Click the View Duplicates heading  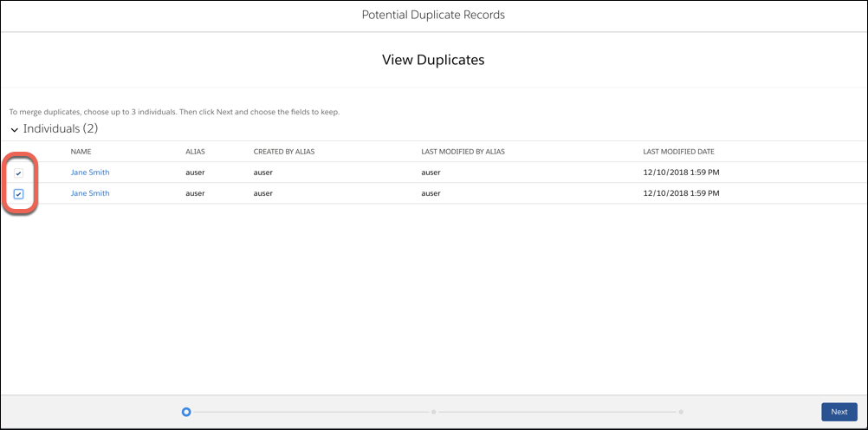click(433, 60)
